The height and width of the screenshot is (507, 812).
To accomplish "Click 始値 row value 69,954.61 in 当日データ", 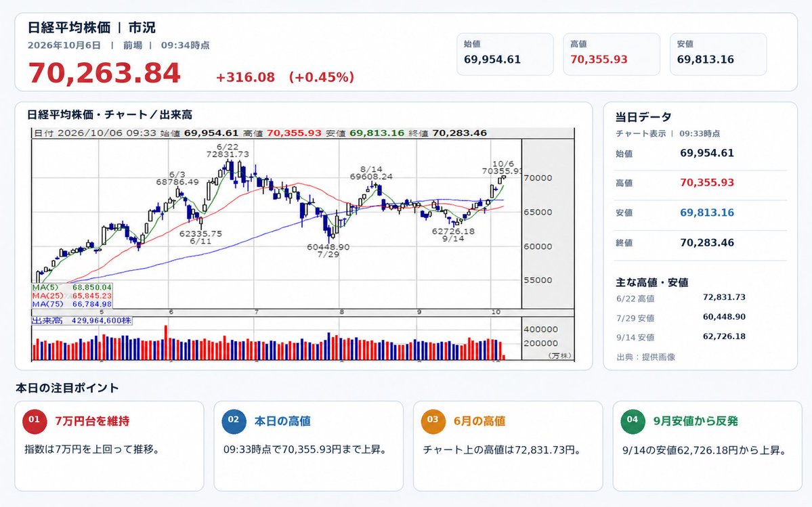I will click(x=707, y=153).
